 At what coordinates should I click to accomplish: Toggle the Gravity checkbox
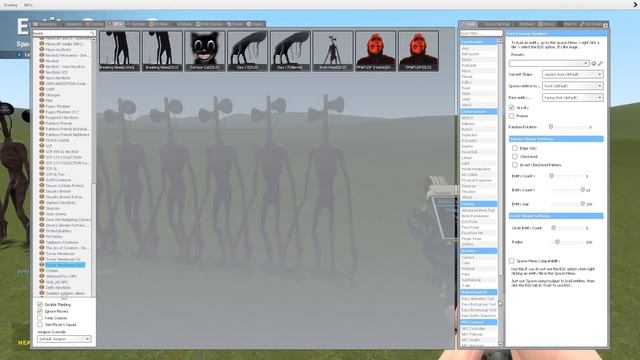[x=511, y=107]
